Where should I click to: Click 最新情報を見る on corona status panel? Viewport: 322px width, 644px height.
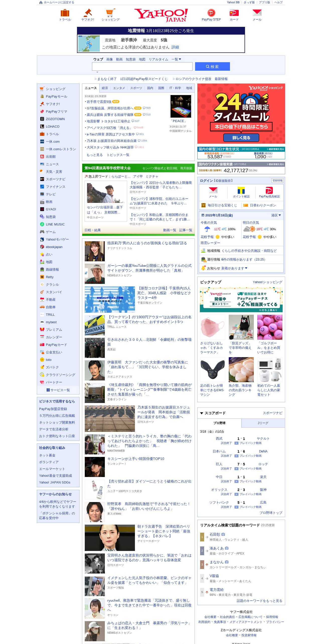(x=275, y=149)
